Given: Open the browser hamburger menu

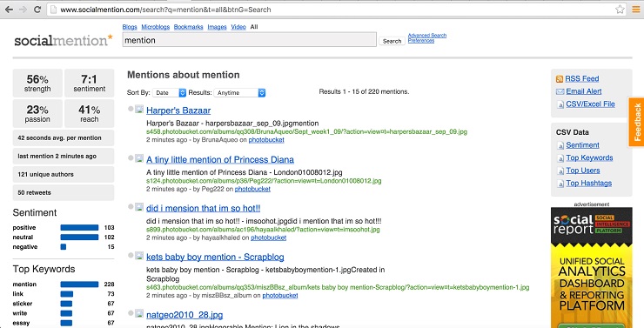Looking at the screenshot, I should [635, 10].
